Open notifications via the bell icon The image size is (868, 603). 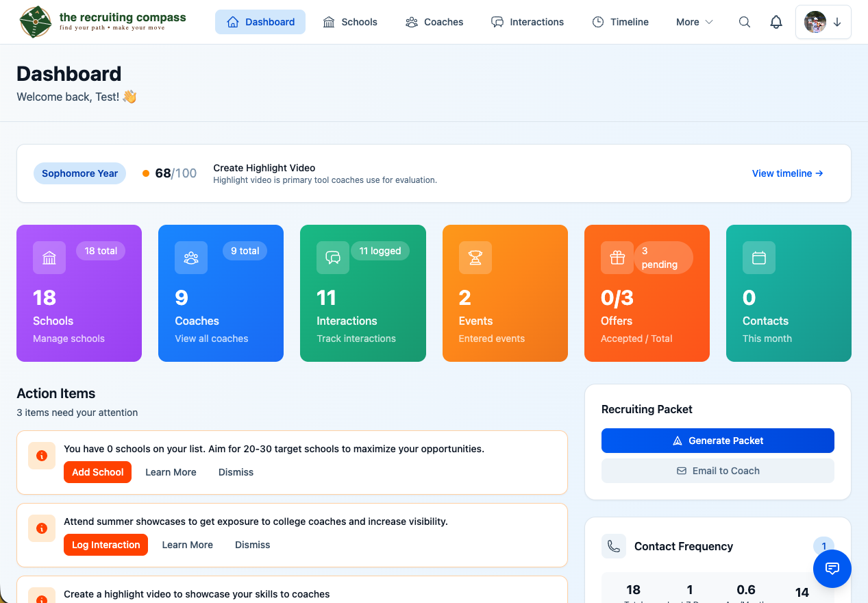776,22
